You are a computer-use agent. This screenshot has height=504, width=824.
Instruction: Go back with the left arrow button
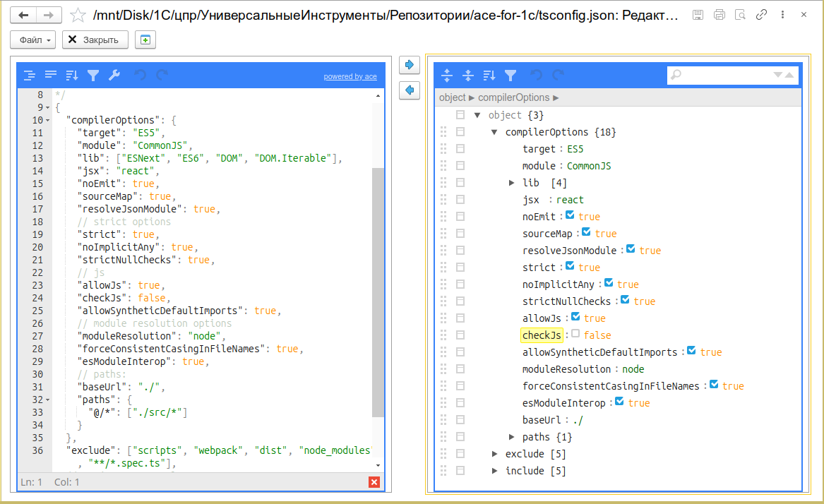click(x=23, y=15)
